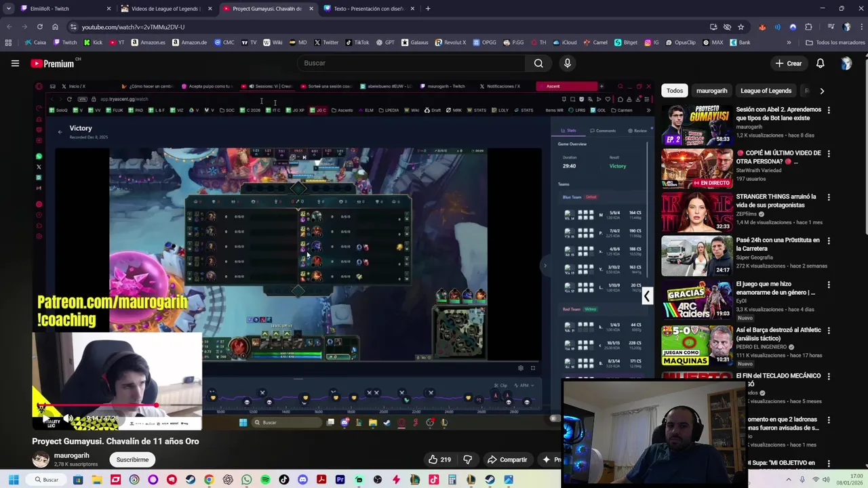Open Spotify from the taskbar
868x488 pixels.
point(265,480)
